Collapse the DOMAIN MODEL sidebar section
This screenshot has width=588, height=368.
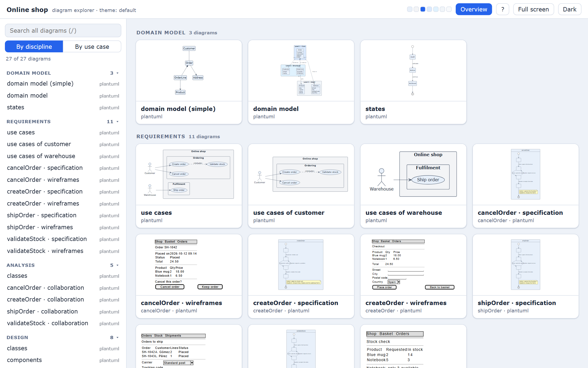[x=63, y=73]
